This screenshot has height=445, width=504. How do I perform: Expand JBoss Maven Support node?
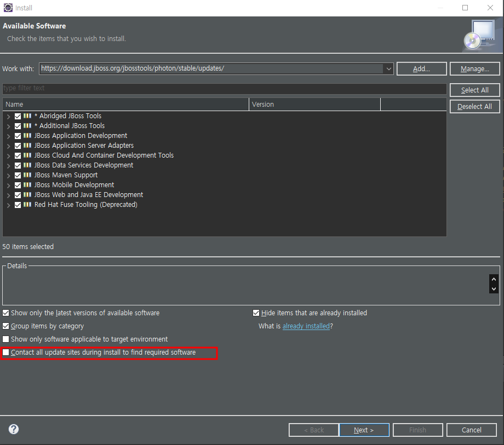[x=9, y=176]
